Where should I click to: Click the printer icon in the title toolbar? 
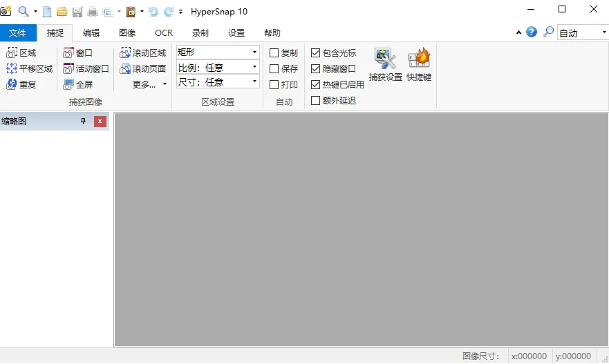point(93,12)
